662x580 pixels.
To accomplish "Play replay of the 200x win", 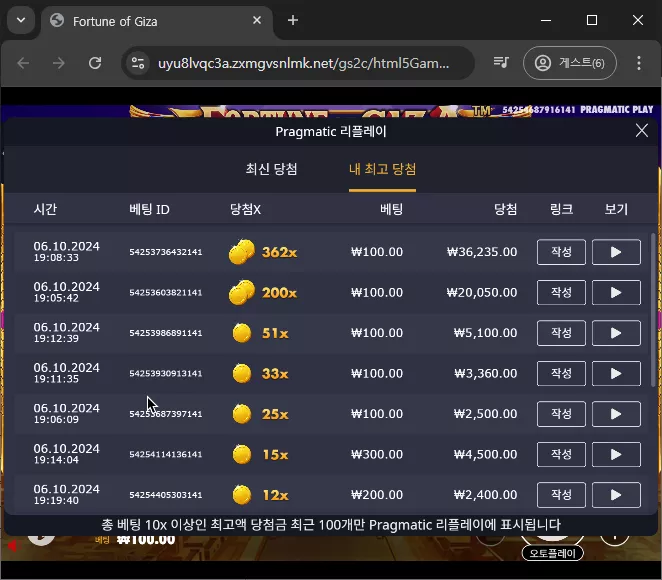I will [x=616, y=293].
